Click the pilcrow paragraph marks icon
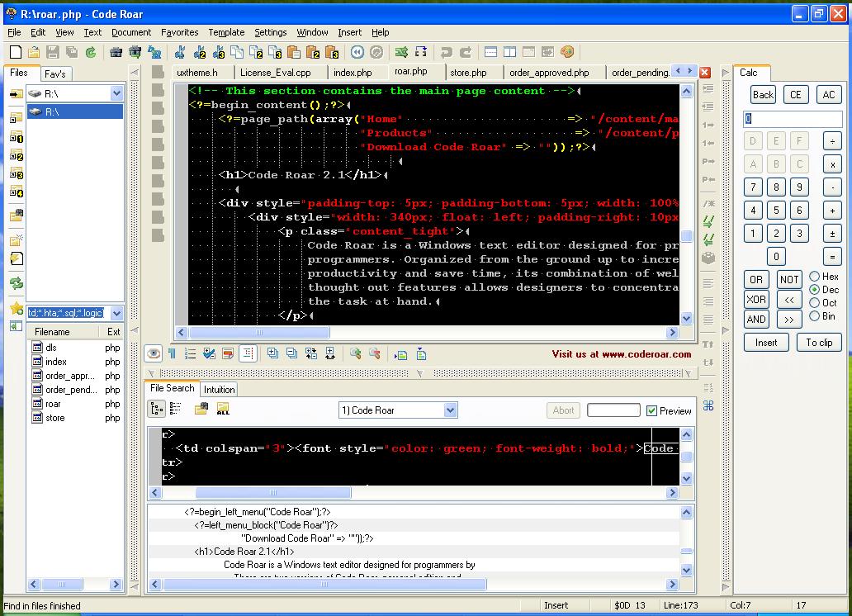This screenshot has width=852, height=616. pyautogui.click(x=173, y=354)
